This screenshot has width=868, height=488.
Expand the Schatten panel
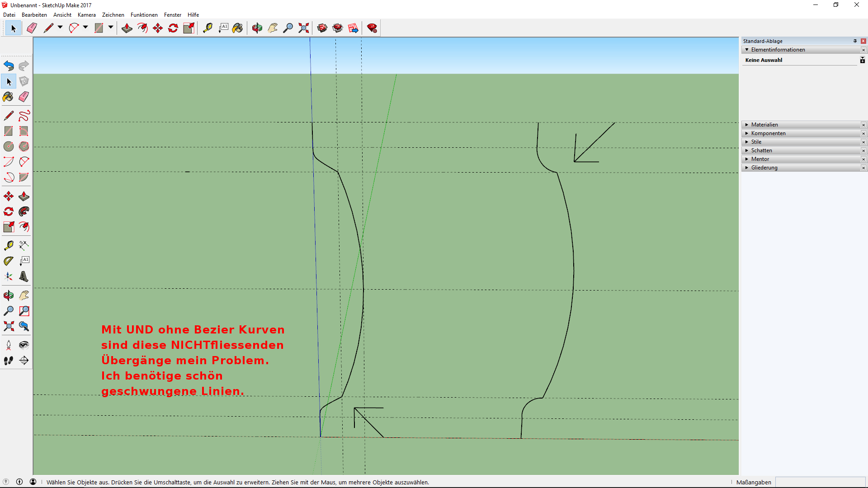[x=747, y=150]
